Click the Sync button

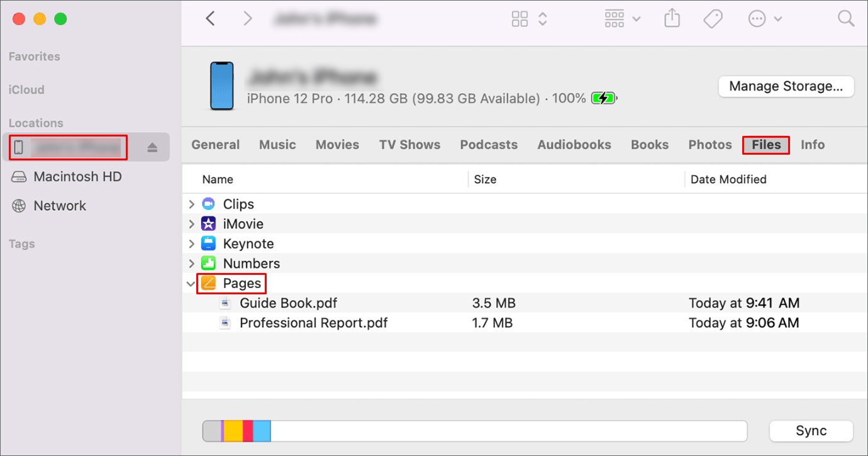pyautogui.click(x=811, y=431)
